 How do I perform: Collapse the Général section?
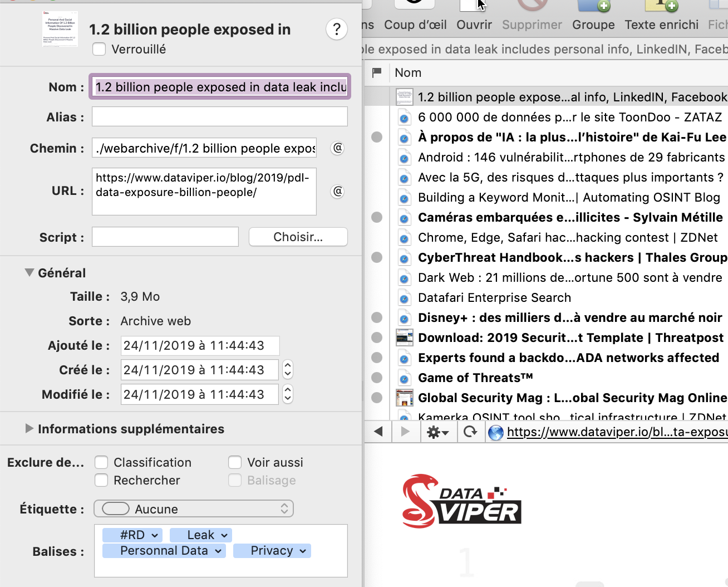[29, 273]
